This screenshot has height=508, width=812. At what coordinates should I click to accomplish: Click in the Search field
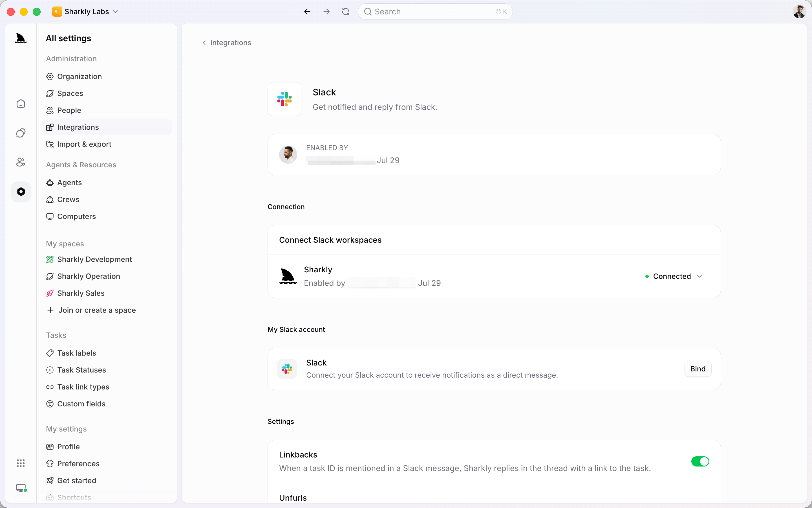pyautogui.click(x=435, y=12)
